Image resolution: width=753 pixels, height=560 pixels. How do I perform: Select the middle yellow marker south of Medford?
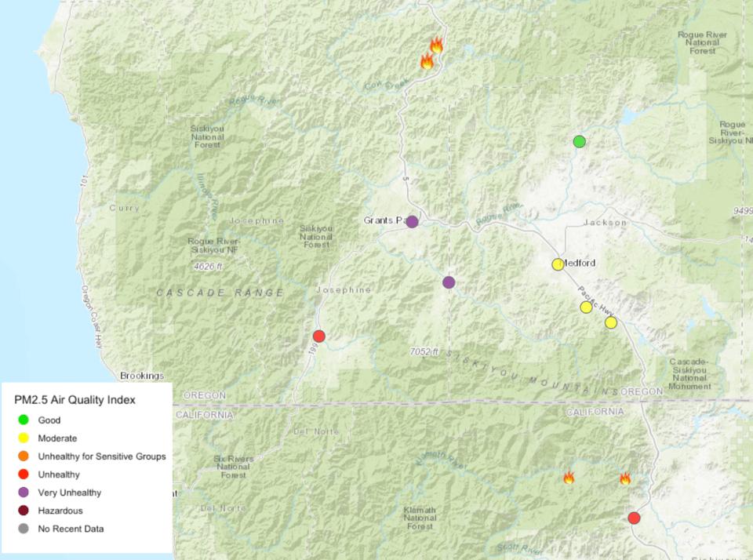click(586, 307)
